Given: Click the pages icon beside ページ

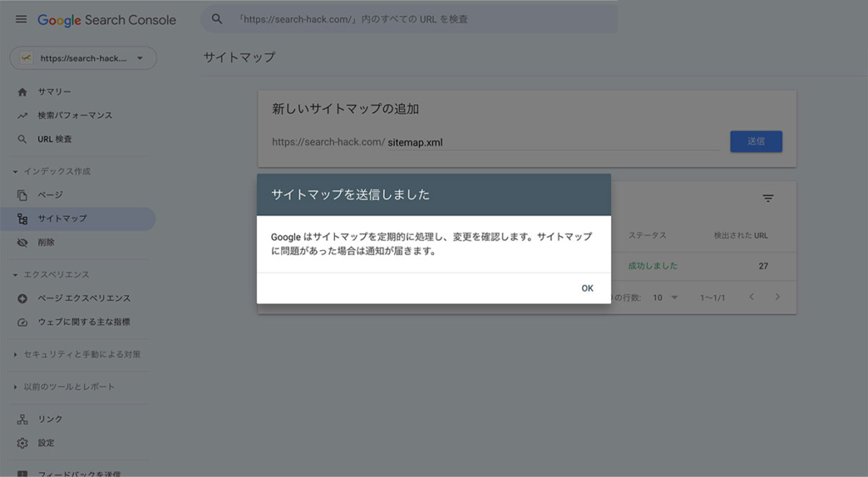Looking at the screenshot, I should [x=22, y=196].
